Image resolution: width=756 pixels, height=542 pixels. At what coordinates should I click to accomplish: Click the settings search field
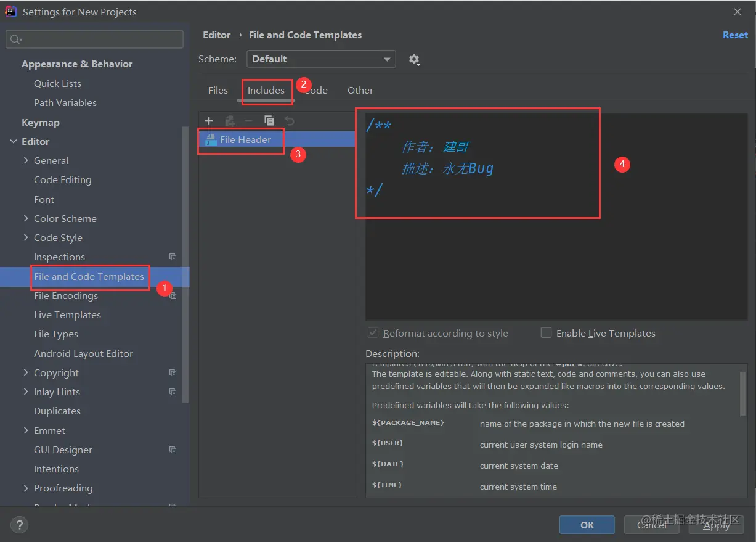[x=95, y=39]
